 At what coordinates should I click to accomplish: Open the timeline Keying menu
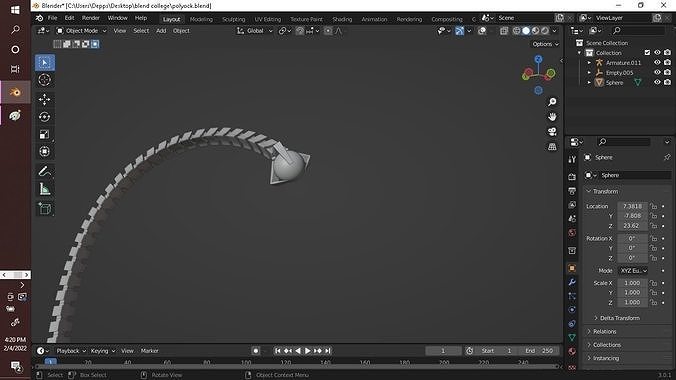(103, 351)
